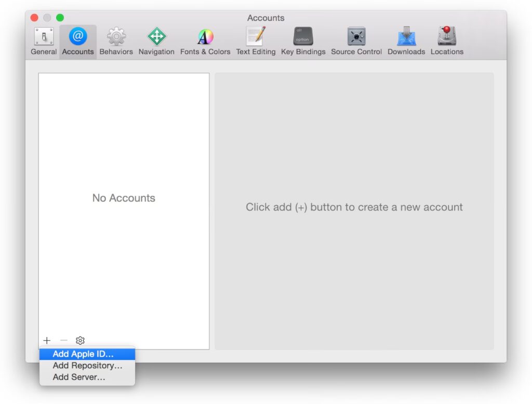The width and height of the screenshot is (532, 404).
Task: Open the gear actions menu below accounts list
Action: click(x=80, y=341)
